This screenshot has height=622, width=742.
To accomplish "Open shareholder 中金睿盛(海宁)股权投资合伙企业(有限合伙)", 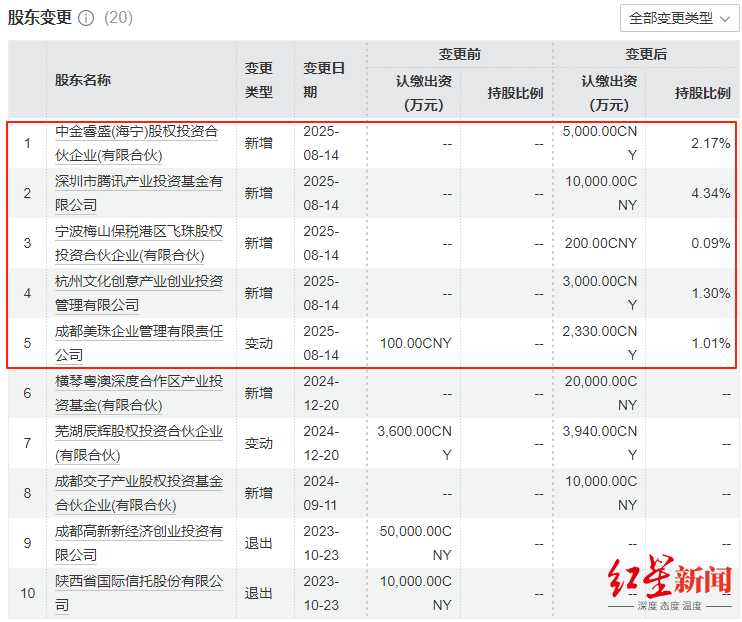I will (x=136, y=143).
